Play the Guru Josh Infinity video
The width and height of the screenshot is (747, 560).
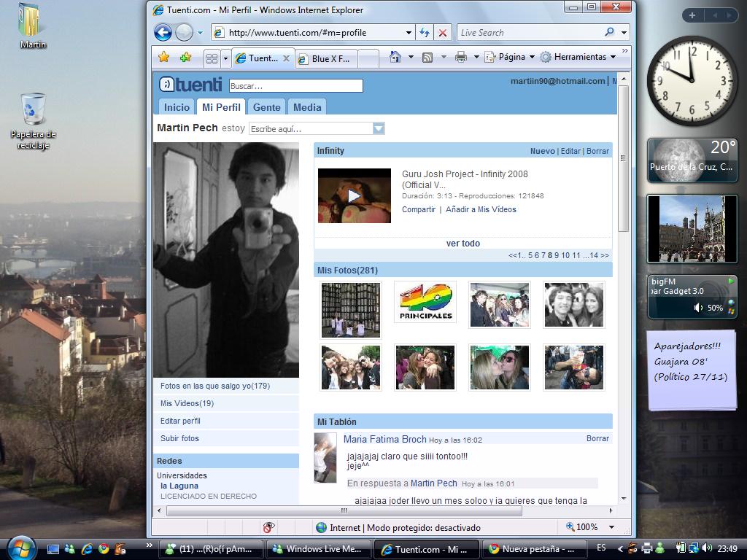click(x=354, y=195)
